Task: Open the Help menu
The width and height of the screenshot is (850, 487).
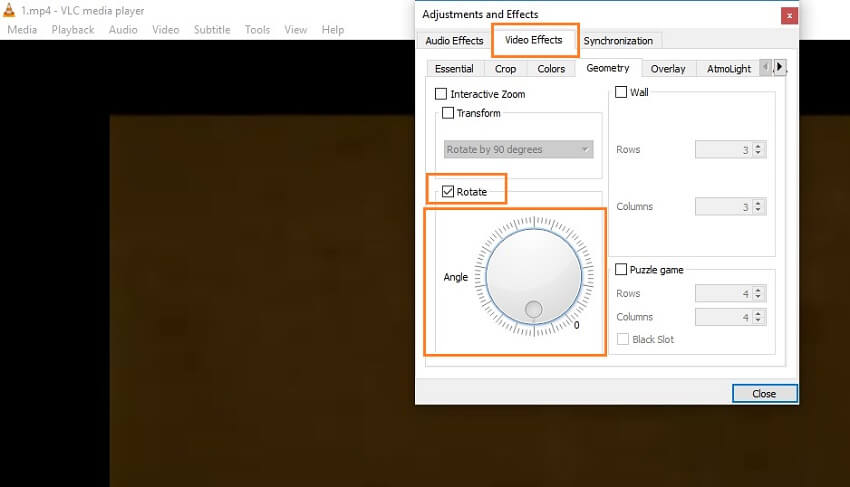Action: [x=332, y=30]
